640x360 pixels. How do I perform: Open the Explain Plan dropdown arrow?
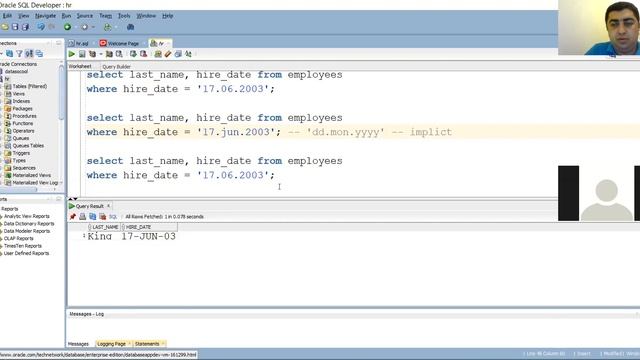101,54
